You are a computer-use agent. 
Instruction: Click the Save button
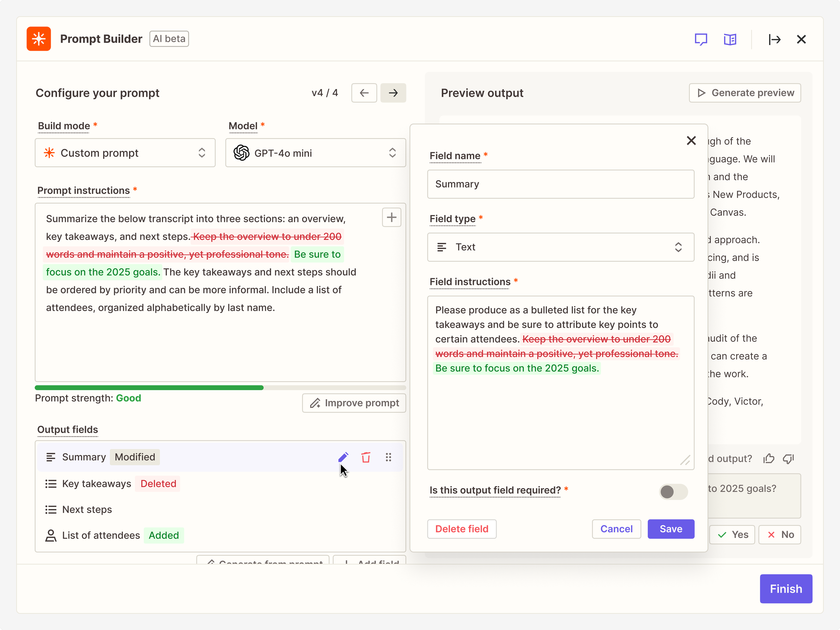pos(671,529)
